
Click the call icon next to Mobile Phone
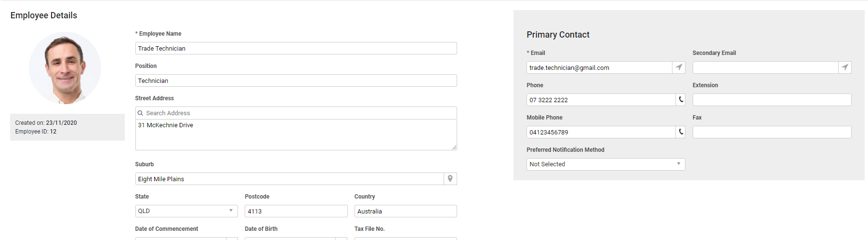[681, 132]
